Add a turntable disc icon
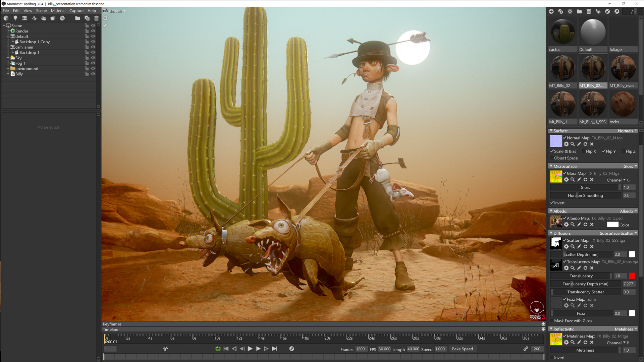The width and height of the screenshot is (644, 362). (x=62, y=18)
